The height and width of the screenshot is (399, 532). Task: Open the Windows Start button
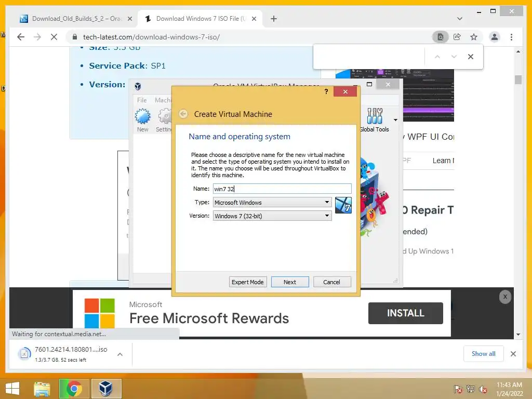pos(12,389)
